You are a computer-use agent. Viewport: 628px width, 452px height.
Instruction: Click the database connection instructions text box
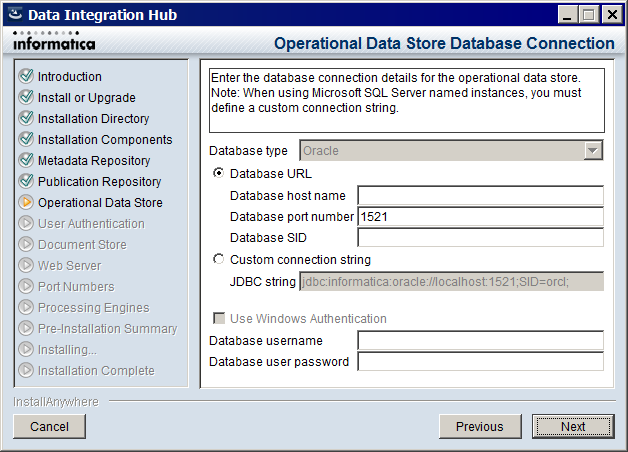point(407,100)
